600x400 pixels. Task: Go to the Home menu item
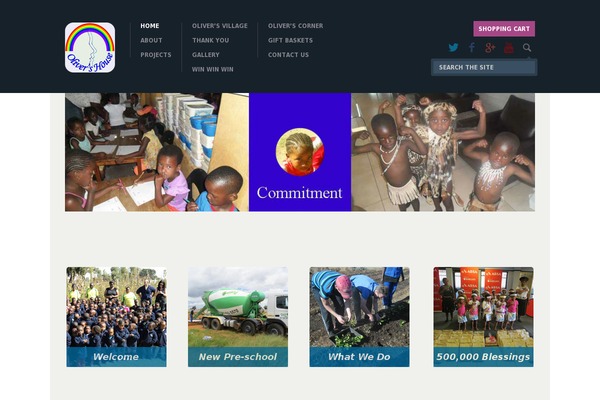point(150,26)
